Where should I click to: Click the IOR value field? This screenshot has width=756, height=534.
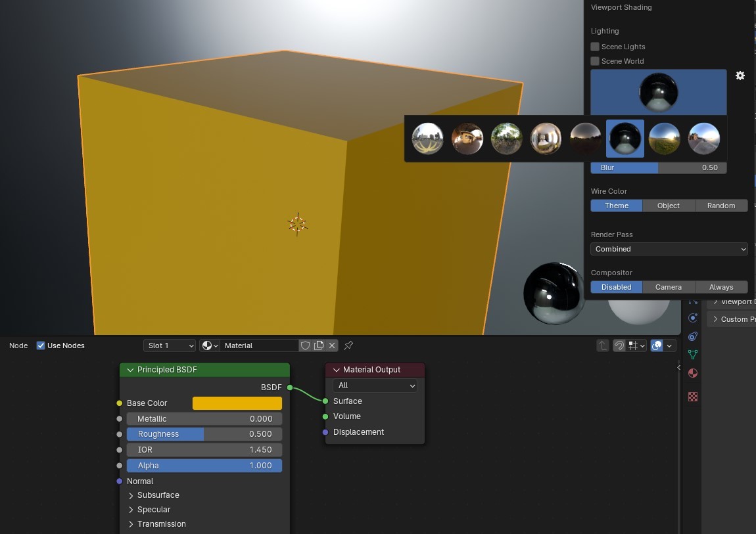[x=204, y=450]
